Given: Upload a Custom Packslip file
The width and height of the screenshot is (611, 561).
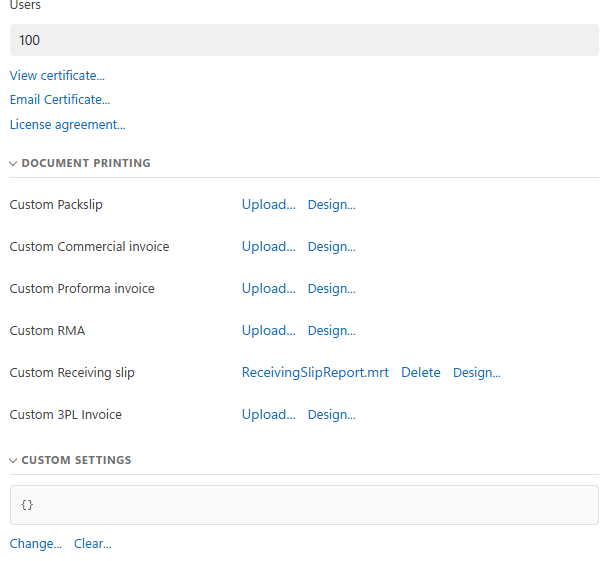Looking at the screenshot, I should [x=268, y=205].
